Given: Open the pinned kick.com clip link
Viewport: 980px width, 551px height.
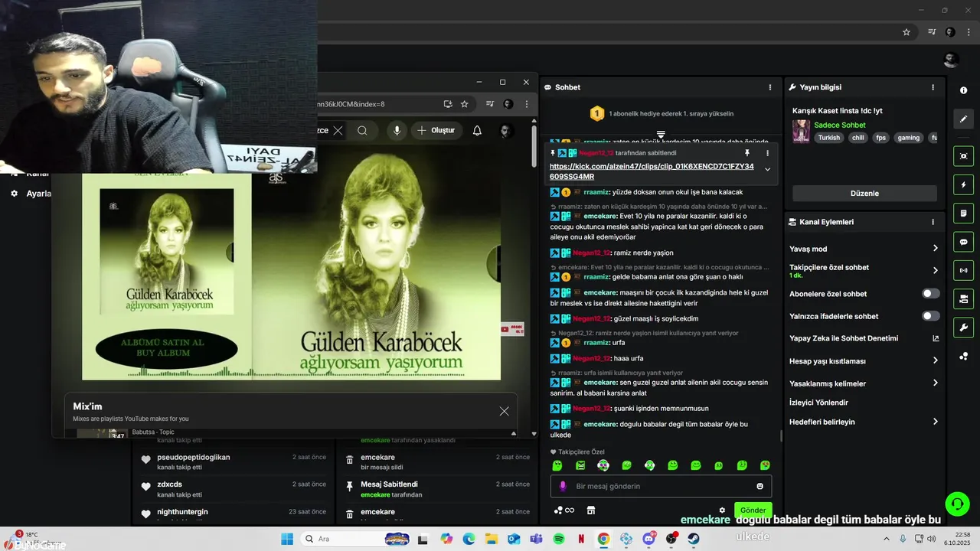Looking at the screenshot, I should tap(652, 171).
